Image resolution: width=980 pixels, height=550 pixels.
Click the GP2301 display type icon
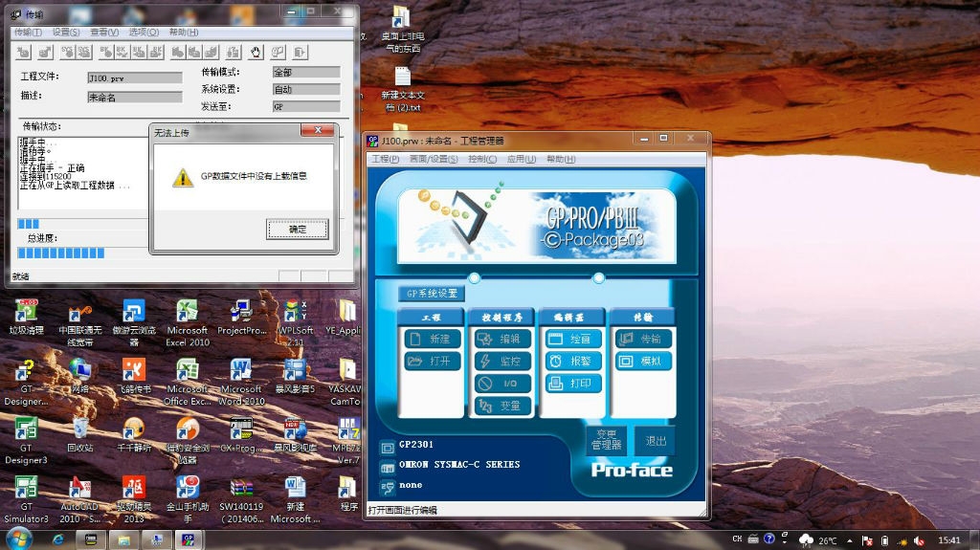click(387, 448)
